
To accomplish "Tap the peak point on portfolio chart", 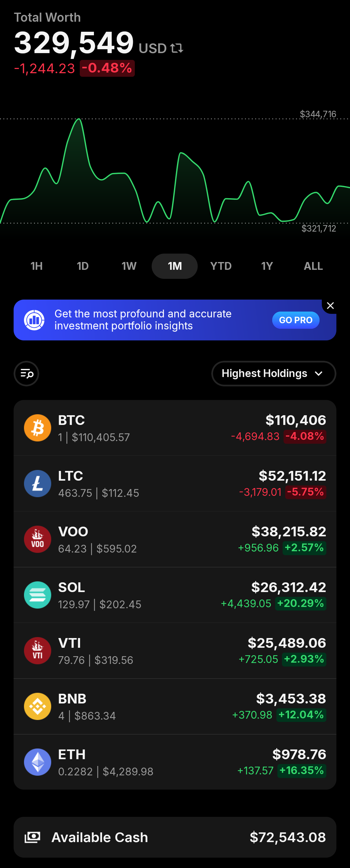I will click(x=79, y=119).
